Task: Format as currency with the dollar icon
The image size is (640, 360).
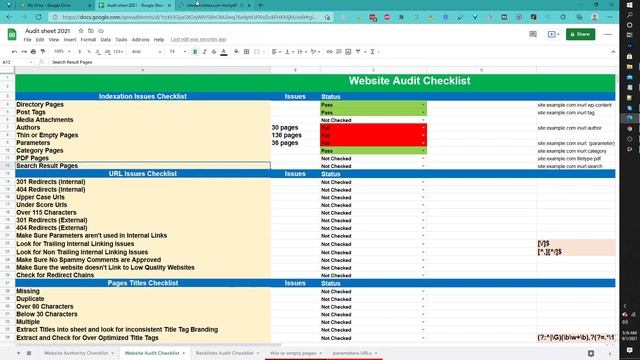Action: click(80, 52)
